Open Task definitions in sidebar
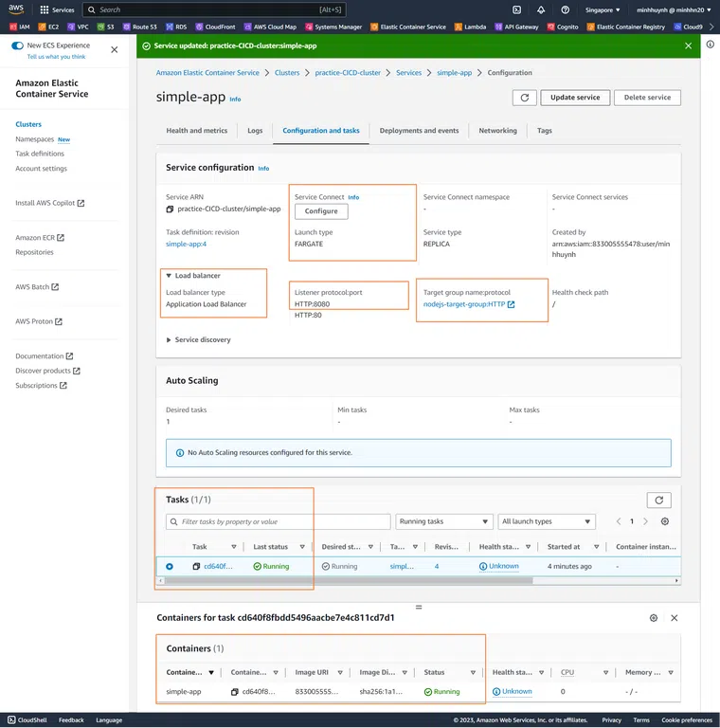720x728 pixels. (40, 154)
